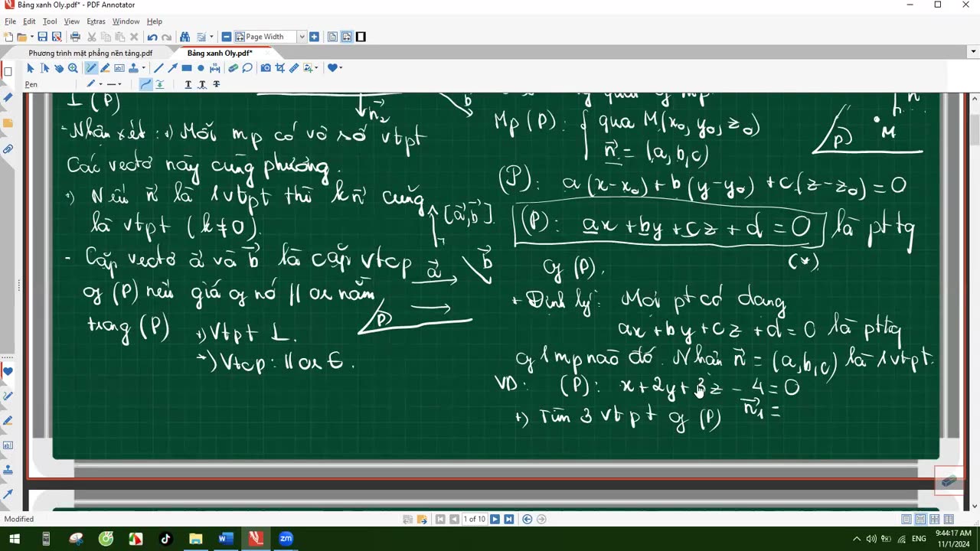Toggle the pen pressure sensitivity option
This screenshot has height=551, width=980.
pyautogui.click(x=159, y=84)
